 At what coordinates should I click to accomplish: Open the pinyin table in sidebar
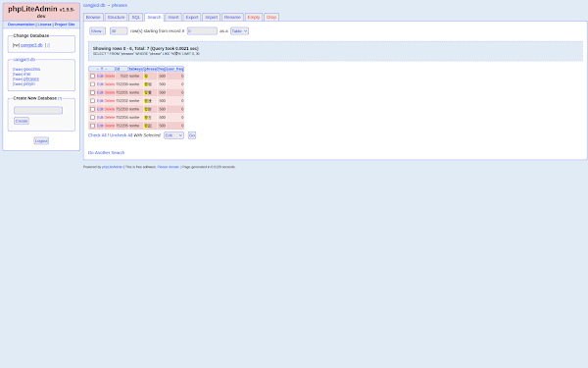[x=29, y=83]
